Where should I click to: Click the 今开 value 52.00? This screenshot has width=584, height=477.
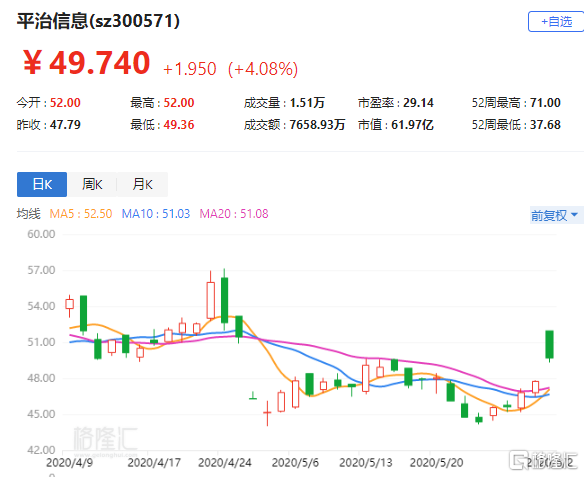tap(65, 103)
